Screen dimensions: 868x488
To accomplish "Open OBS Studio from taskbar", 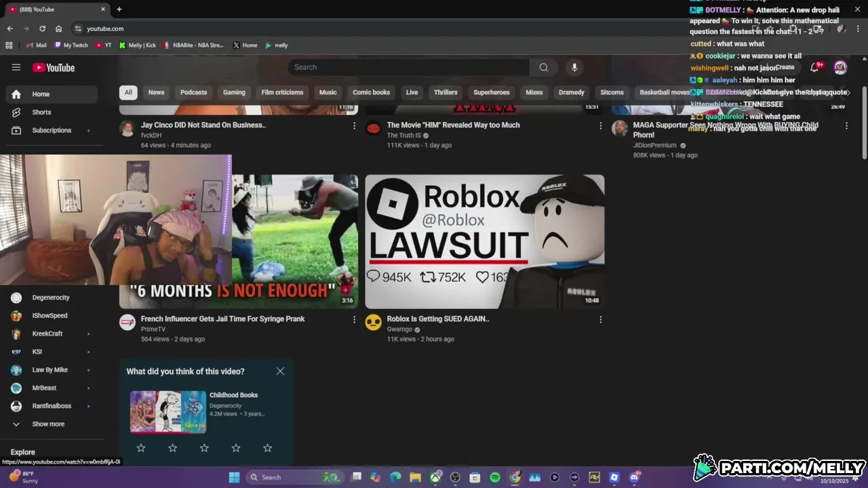I will click(455, 477).
